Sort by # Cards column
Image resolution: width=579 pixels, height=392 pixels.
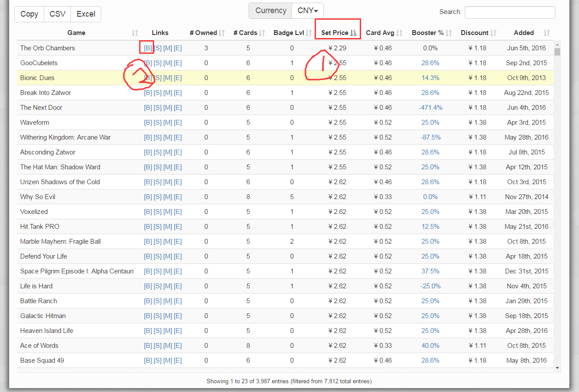click(x=249, y=33)
